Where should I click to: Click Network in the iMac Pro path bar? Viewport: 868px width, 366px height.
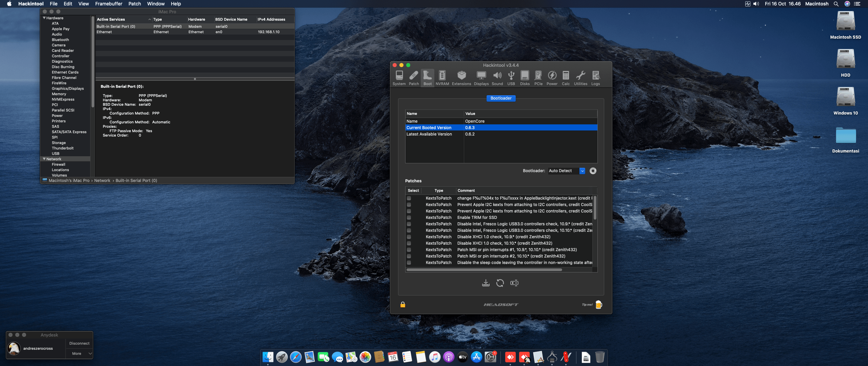tap(102, 181)
